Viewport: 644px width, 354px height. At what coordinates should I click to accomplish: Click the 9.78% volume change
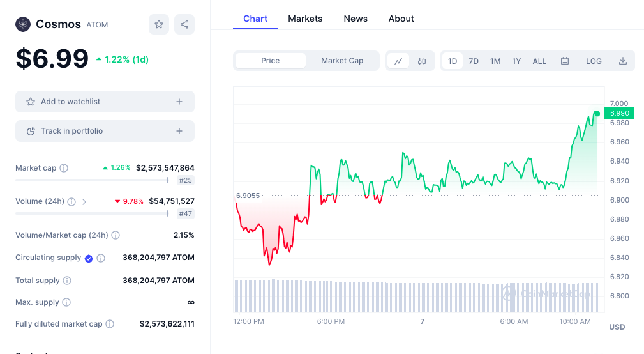[x=129, y=201]
